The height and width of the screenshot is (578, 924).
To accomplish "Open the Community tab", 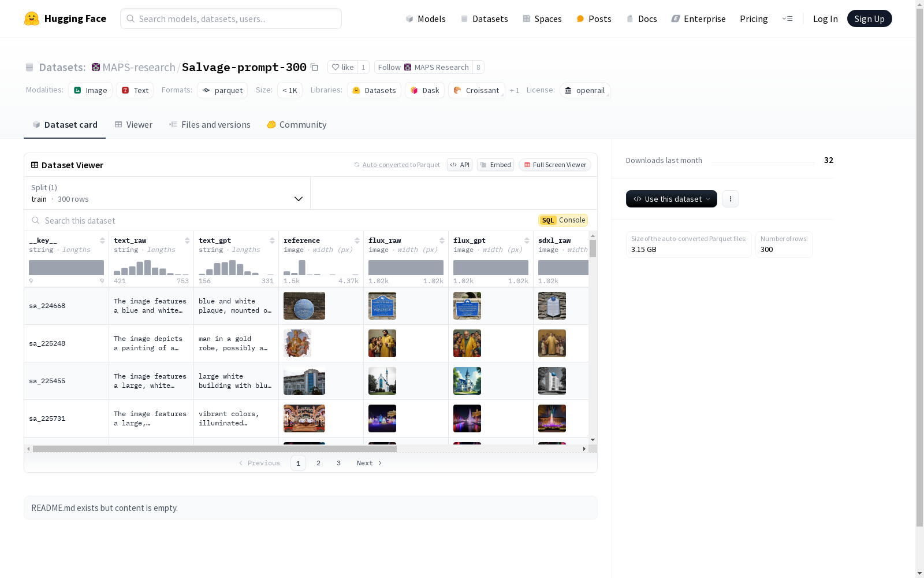I will 297,125.
